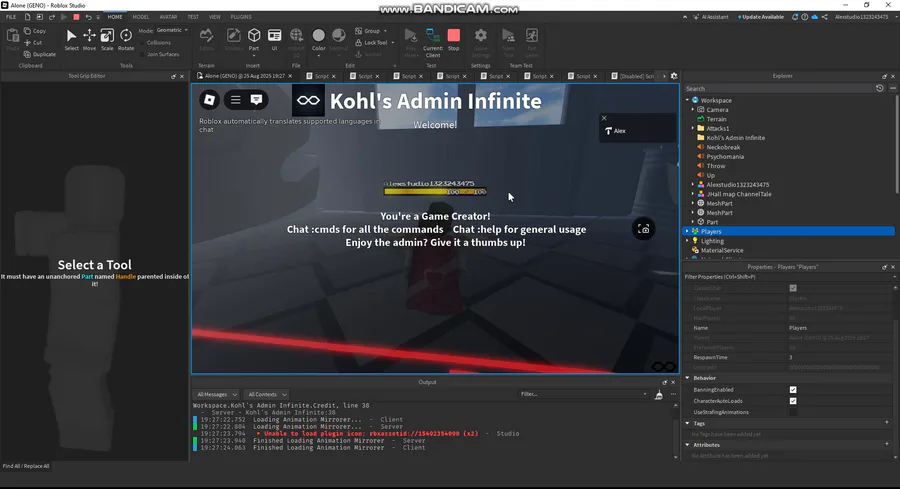The height and width of the screenshot is (489, 900).
Task: Switch to the AVATAR ribbon tab
Action: (168, 17)
